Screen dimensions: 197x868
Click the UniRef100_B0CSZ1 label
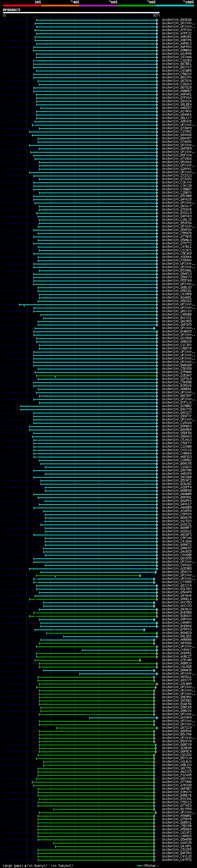coord(177,318)
